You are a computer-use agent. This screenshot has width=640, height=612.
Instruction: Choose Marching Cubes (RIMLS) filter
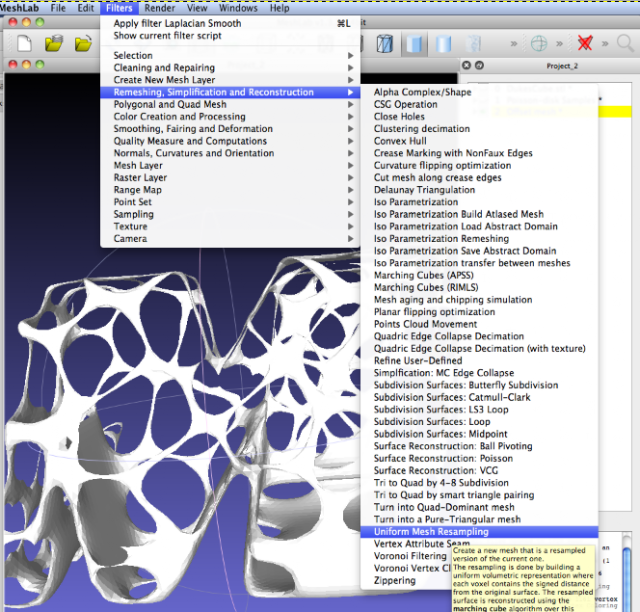tap(480, 287)
